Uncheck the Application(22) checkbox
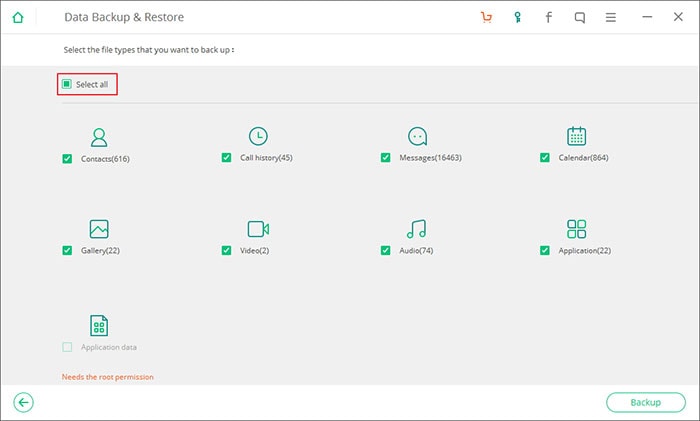 click(545, 250)
